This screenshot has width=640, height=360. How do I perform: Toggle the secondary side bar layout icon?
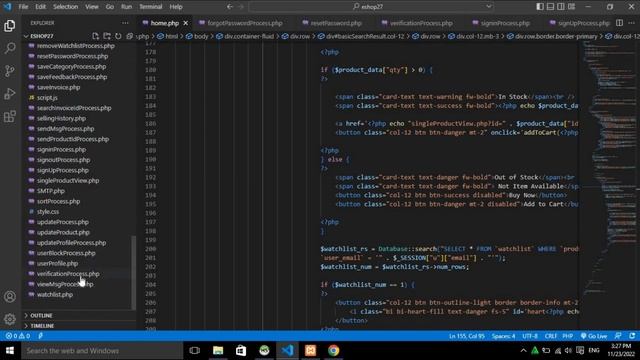pyautogui.click(x=561, y=7)
